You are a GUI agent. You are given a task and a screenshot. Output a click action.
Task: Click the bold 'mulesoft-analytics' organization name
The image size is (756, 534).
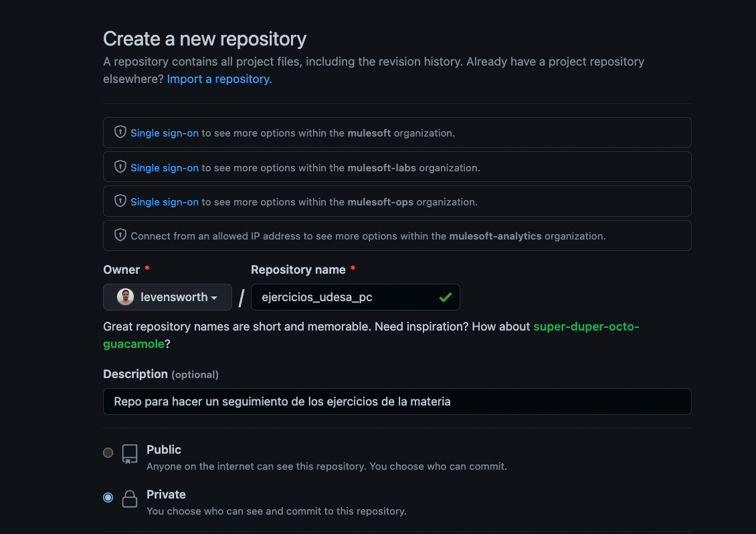pyautogui.click(x=495, y=236)
